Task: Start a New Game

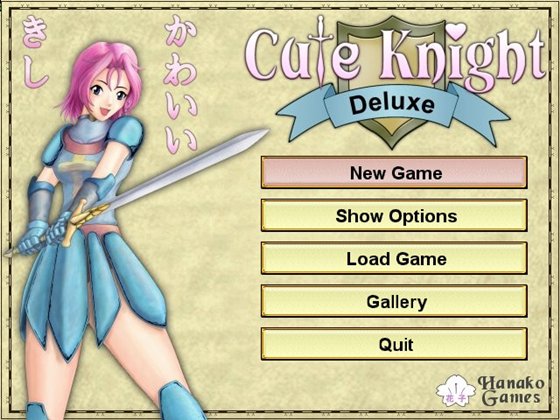Action: tap(394, 172)
